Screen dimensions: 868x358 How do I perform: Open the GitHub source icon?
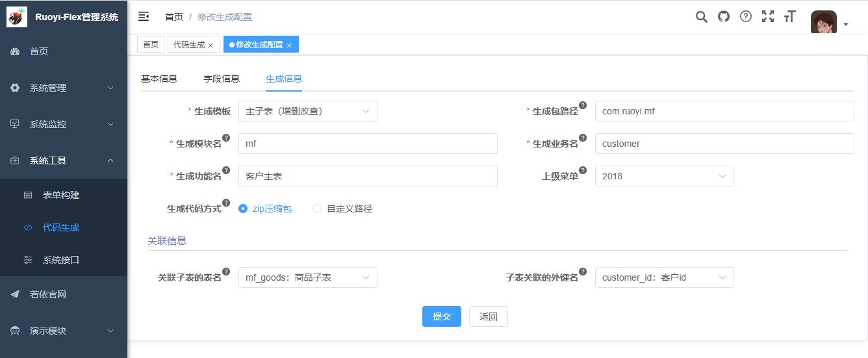coord(724,17)
